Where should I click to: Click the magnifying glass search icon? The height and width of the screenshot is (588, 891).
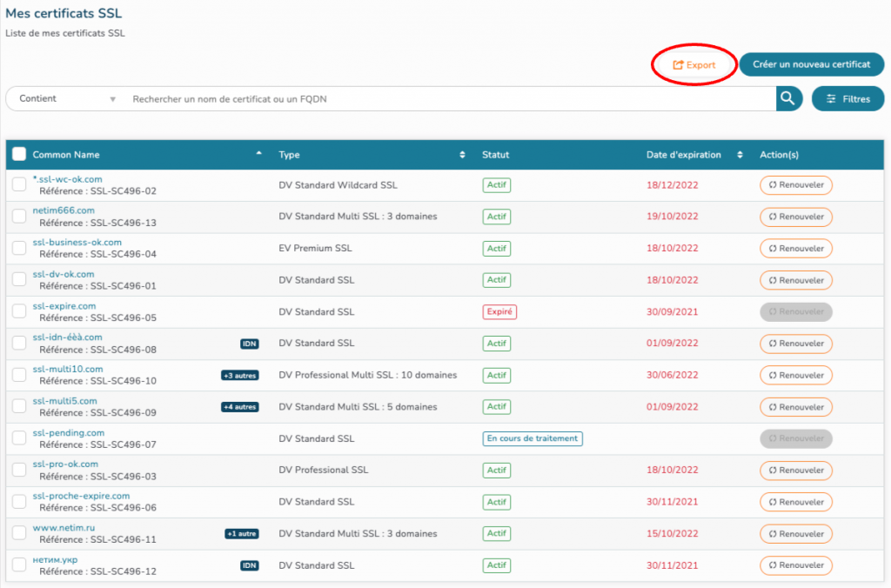(x=788, y=99)
